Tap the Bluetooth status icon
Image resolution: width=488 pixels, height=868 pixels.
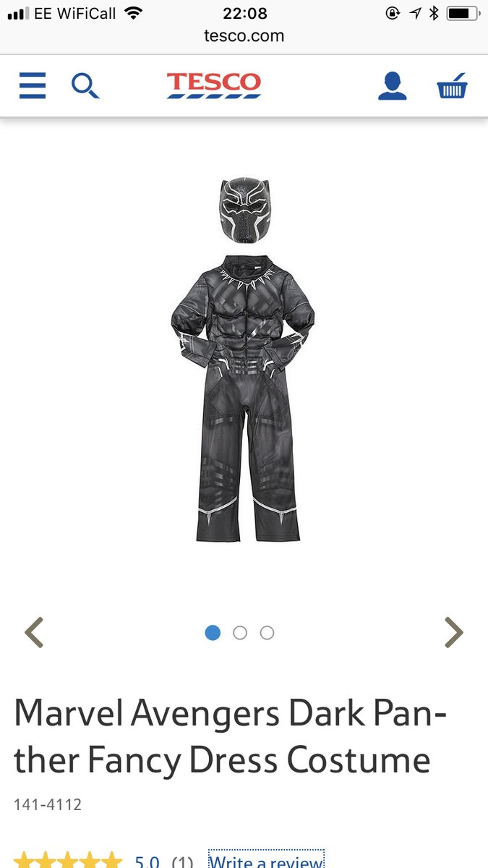point(434,13)
